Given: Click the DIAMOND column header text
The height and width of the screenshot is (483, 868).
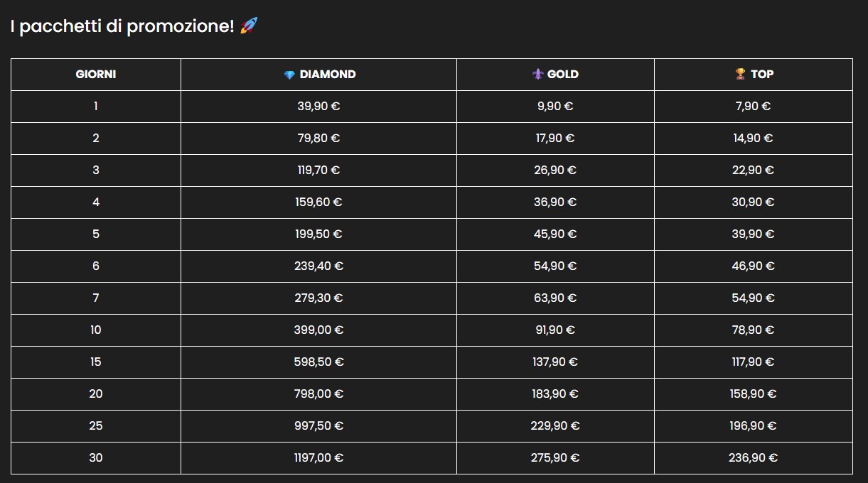Looking at the screenshot, I should (x=328, y=74).
